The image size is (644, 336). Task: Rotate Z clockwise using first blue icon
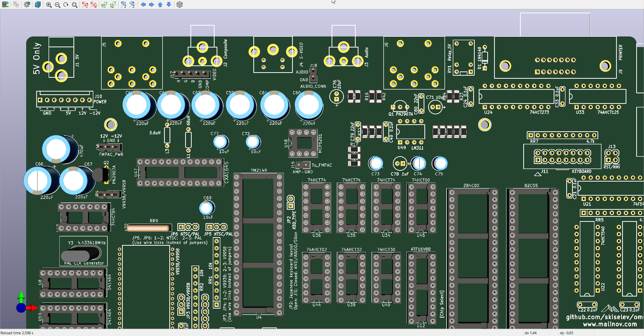tap(124, 5)
